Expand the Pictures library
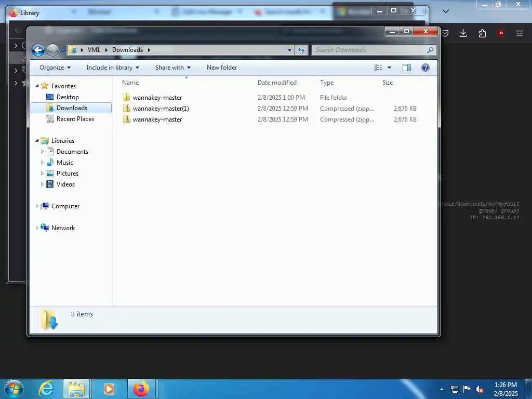532x399 pixels. pos(42,174)
